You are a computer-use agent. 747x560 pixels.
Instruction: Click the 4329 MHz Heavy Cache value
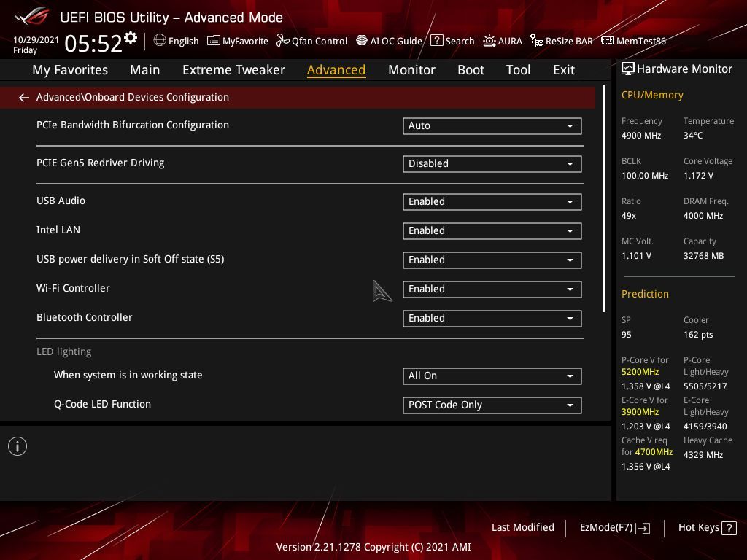tap(703, 455)
